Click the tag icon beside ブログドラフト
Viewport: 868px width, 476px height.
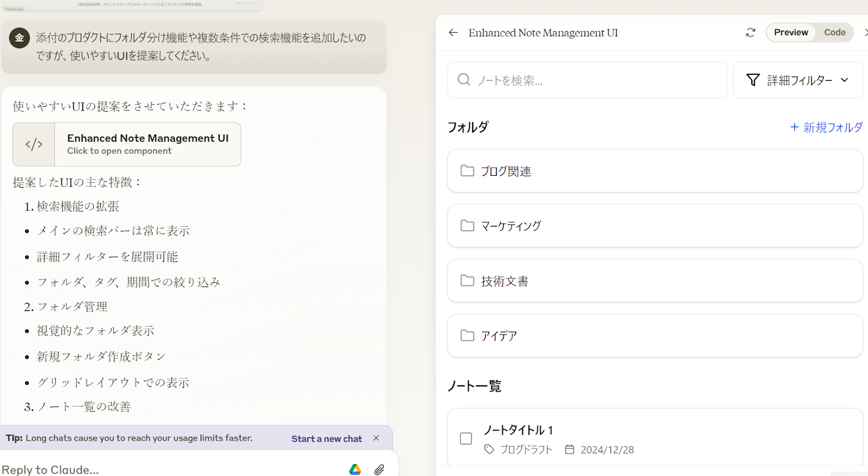click(x=489, y=449)
